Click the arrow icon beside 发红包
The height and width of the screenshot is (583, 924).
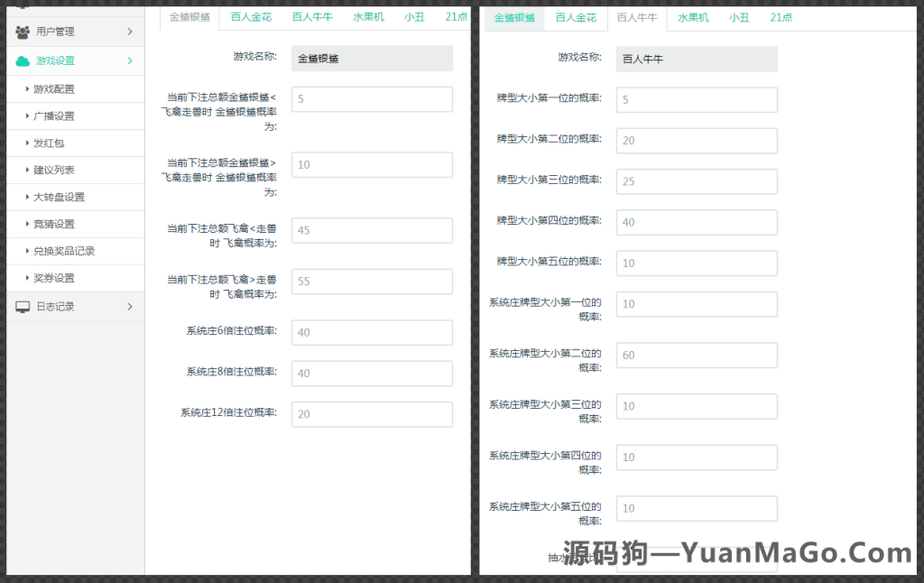[x=25, y=143]
